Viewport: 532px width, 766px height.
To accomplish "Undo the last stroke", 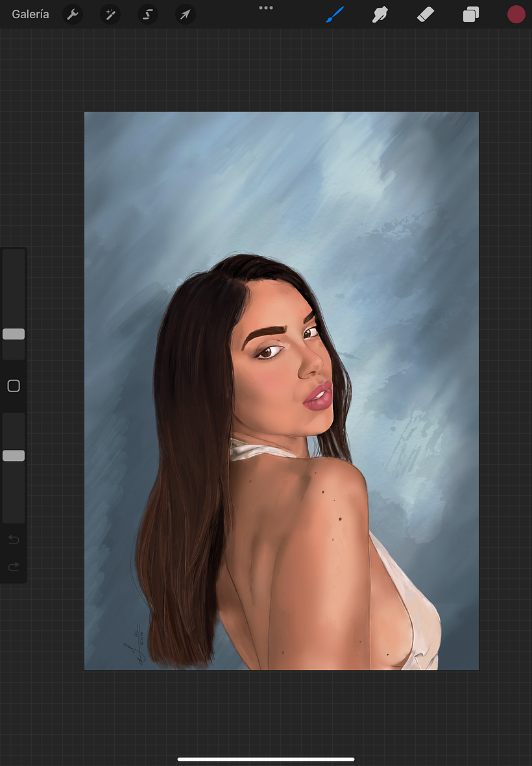I will tap(14, 539).
